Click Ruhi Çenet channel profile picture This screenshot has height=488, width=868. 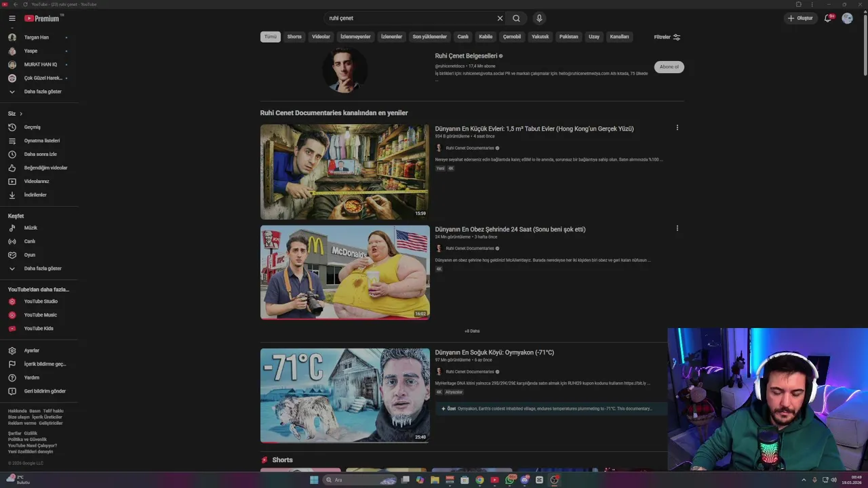[x=344, y=70]
